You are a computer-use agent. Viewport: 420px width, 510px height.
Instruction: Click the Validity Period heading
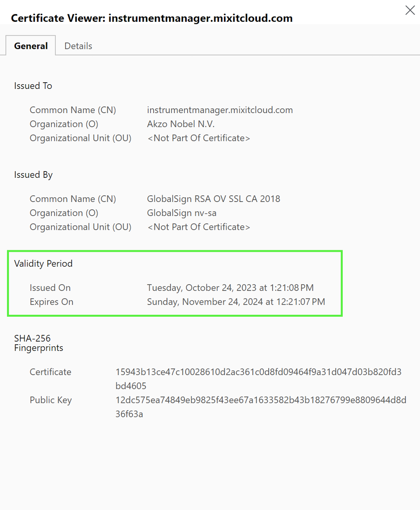(43, 264)
